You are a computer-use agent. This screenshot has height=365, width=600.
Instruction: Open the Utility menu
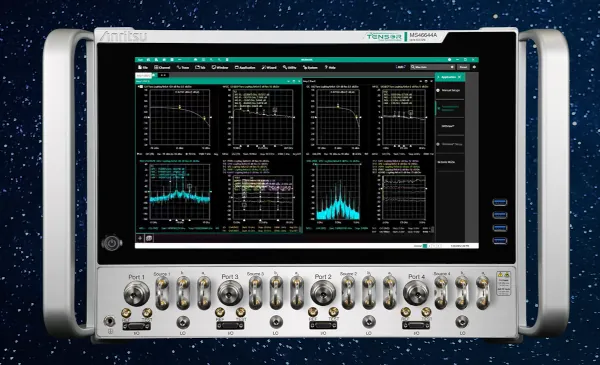pyautogui.click(x=290, y=67)
